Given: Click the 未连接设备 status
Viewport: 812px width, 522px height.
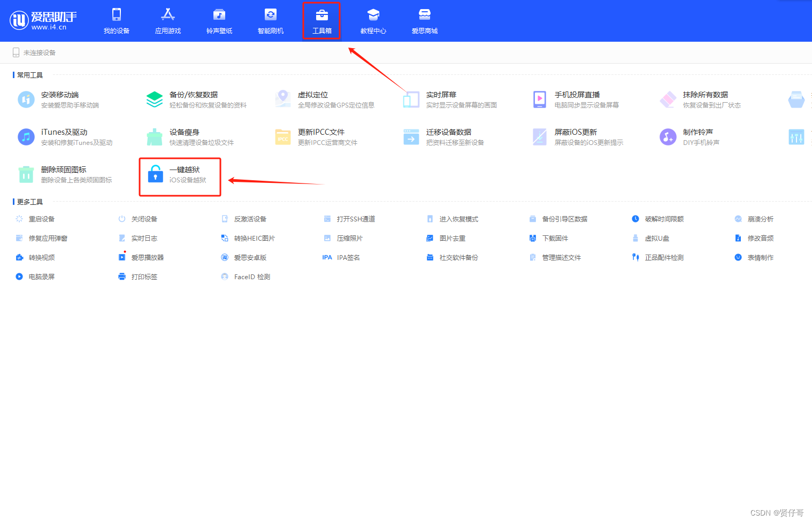Looking at the screenshot, I should pos(34,52).
